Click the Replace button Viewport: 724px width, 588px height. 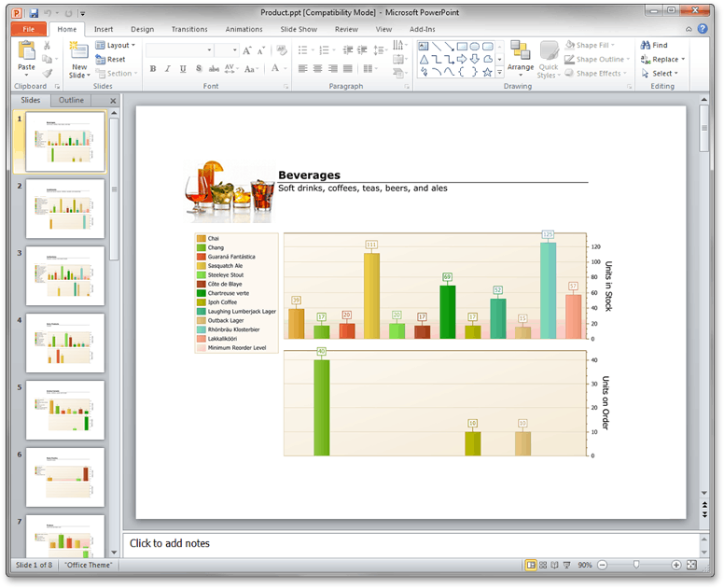click(x=662, y=59)
